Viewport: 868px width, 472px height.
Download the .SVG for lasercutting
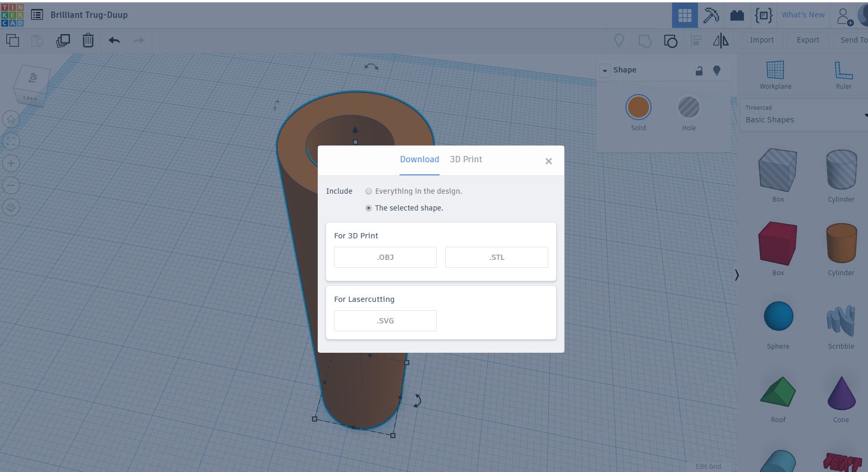(x=385, y=321)
